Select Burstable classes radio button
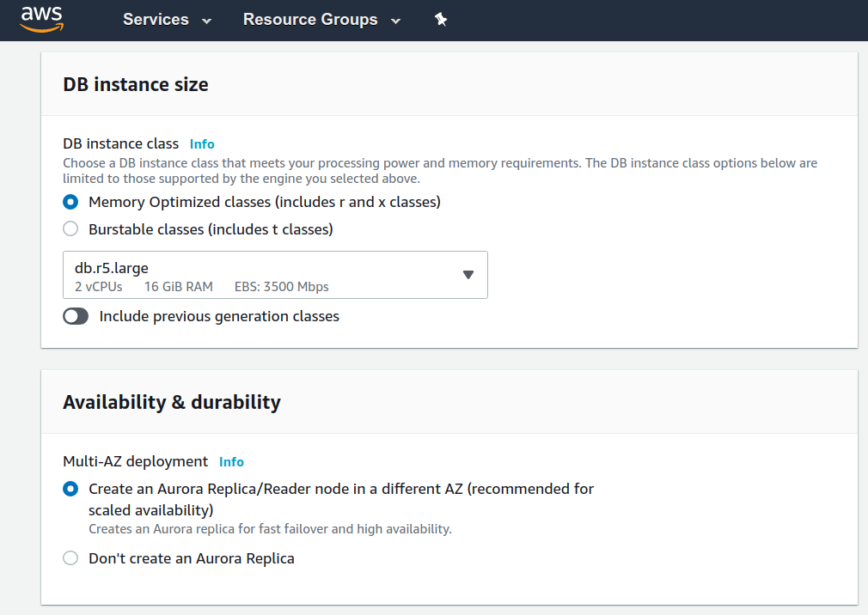Viewport: 868px width, 615px height. [70, 229]
